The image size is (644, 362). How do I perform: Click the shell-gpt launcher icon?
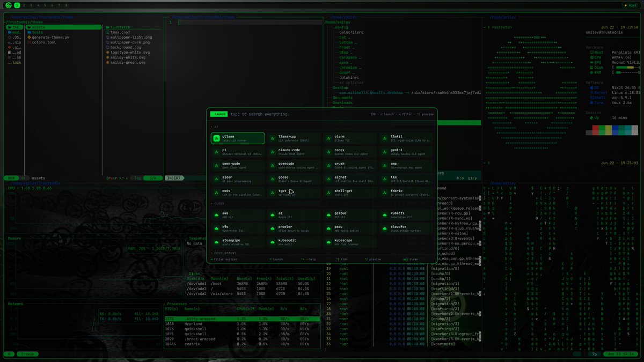[x=328, y=193]
